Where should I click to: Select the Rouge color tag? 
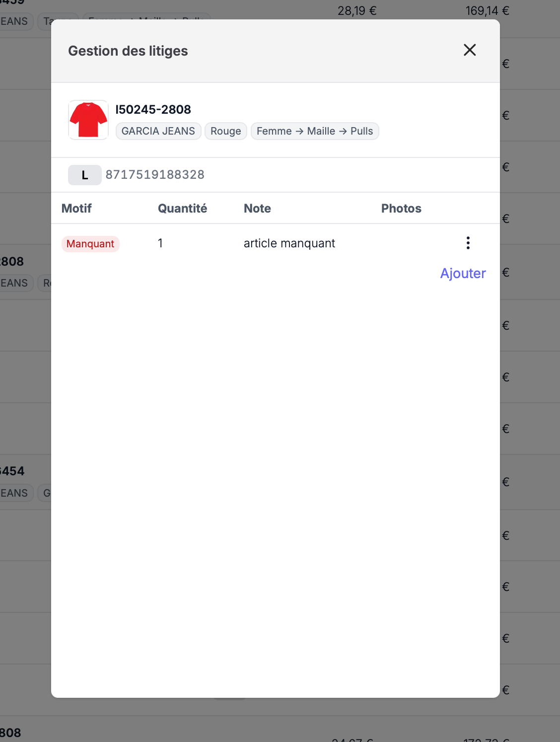coord(225,131)
